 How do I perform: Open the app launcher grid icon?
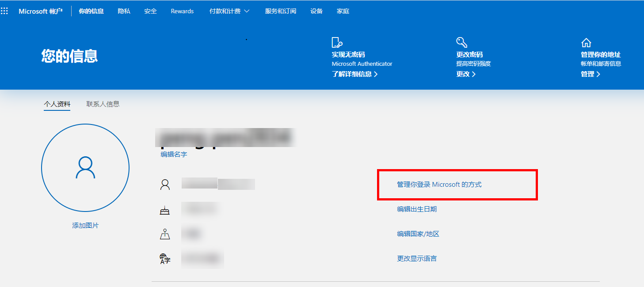[4, 11]
